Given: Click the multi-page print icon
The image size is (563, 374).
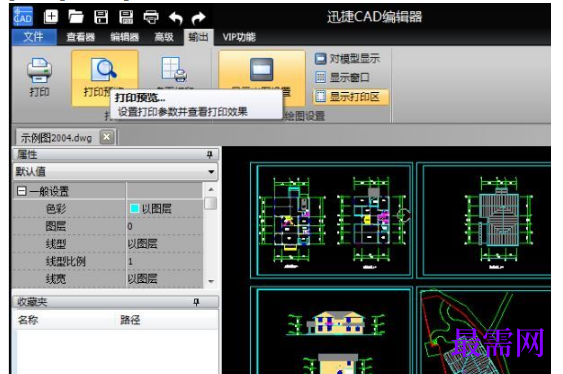Looking at the screenshot, I should (x=175, y=69).
